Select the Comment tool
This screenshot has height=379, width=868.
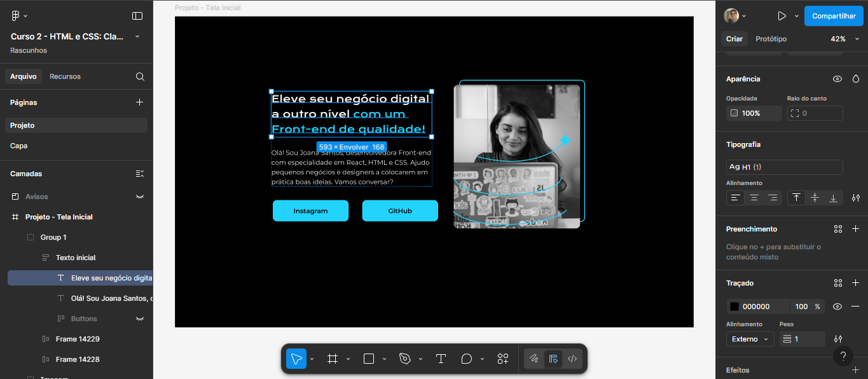[467, 359]
